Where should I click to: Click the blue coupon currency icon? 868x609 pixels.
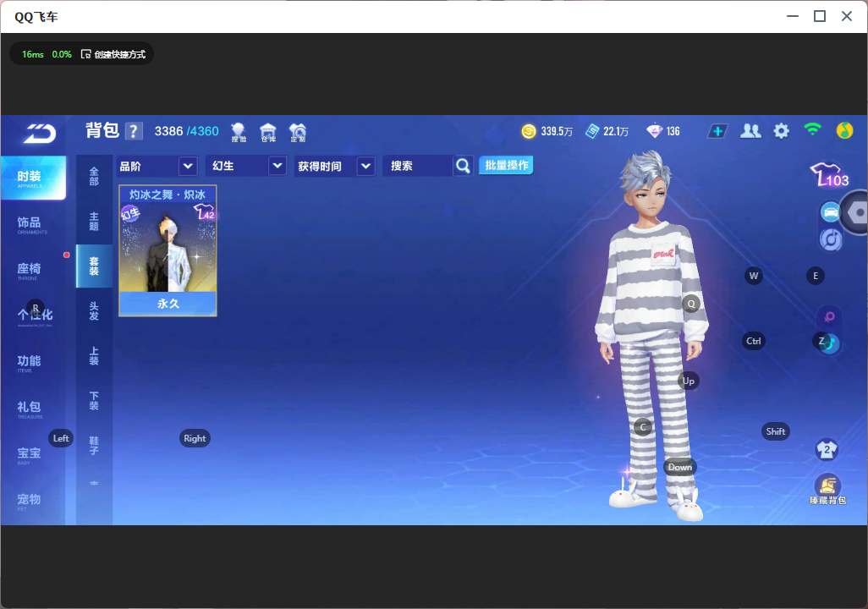(x=592, y=131)
